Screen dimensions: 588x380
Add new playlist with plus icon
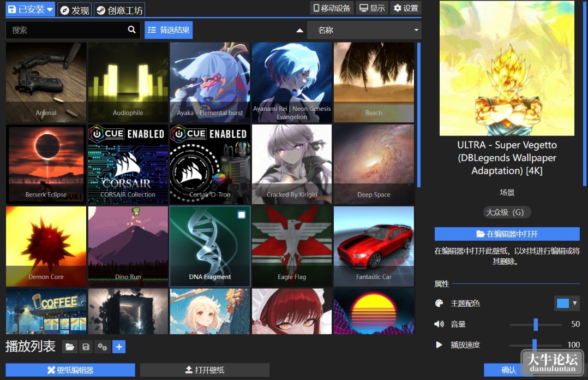119,347
